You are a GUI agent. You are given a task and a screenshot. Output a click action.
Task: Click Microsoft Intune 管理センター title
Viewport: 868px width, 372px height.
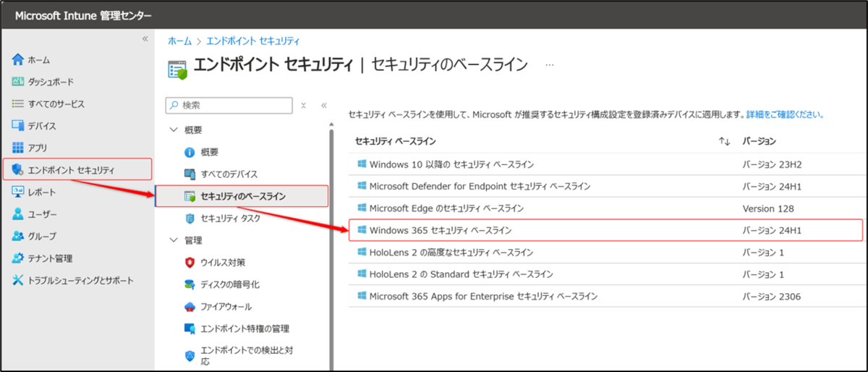pyautogui.click(x=84, y=16)
